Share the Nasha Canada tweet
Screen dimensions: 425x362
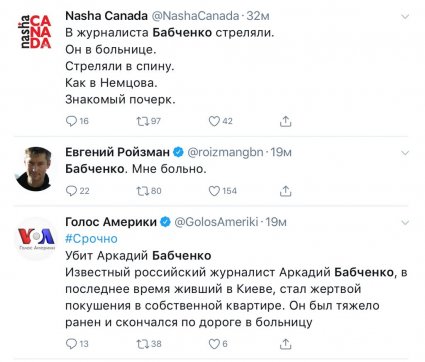tap(285, 121)
